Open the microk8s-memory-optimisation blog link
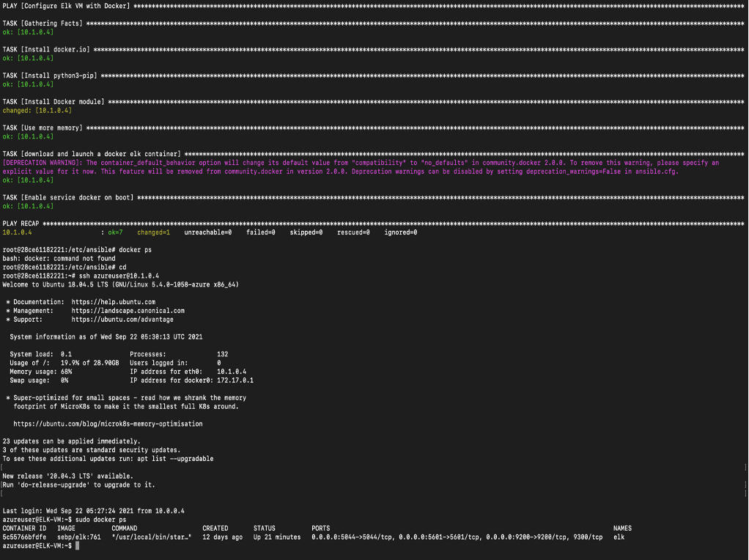Screen dimensions: 749x560 108,424
